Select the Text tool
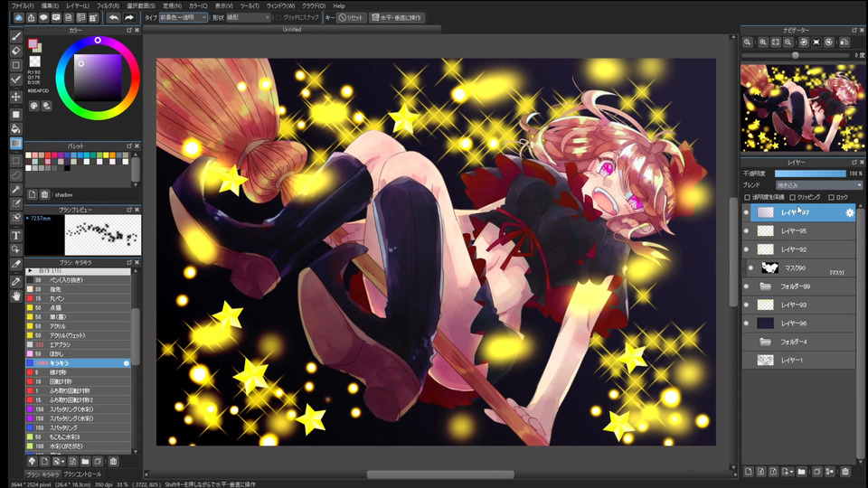This screenshot has height=488, width=868. click(16, 236)
